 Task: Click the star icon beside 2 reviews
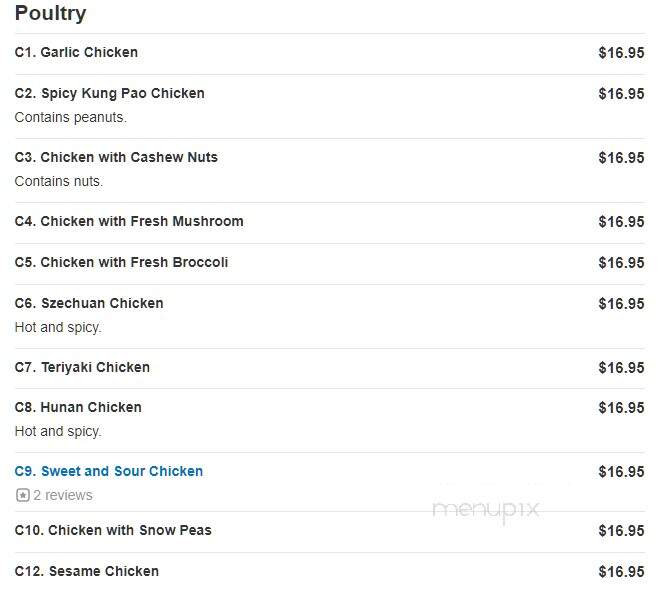22,495
